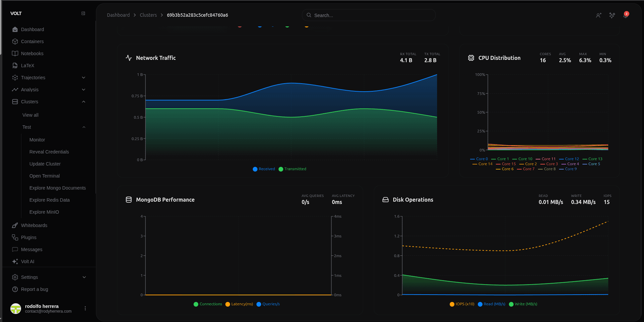
Task: Open the Notebooks section
Action: tap(32, 53)
